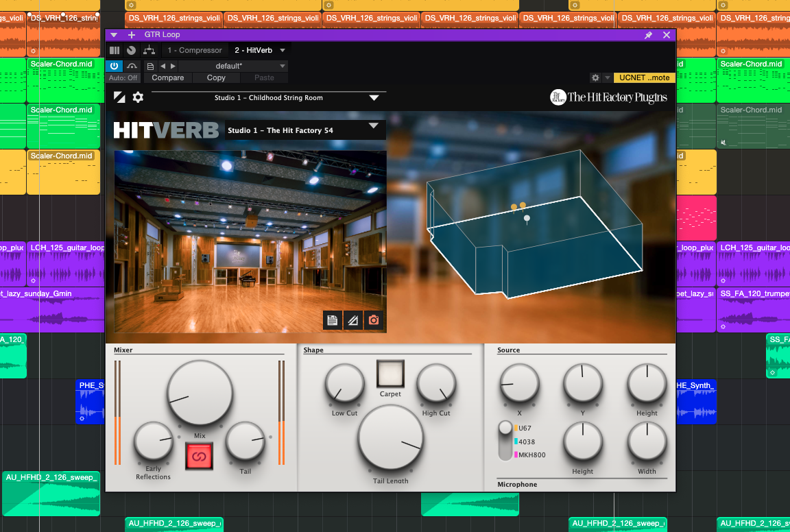Select the 4038 microphone
790x532 pixels.
pyautogui.click(x=527, y=442)
